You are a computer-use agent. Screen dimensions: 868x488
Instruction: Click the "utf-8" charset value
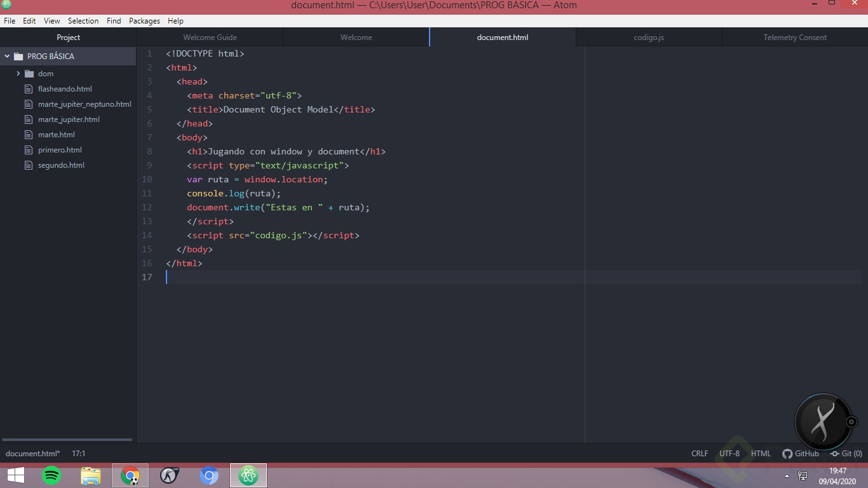point(278,95)
